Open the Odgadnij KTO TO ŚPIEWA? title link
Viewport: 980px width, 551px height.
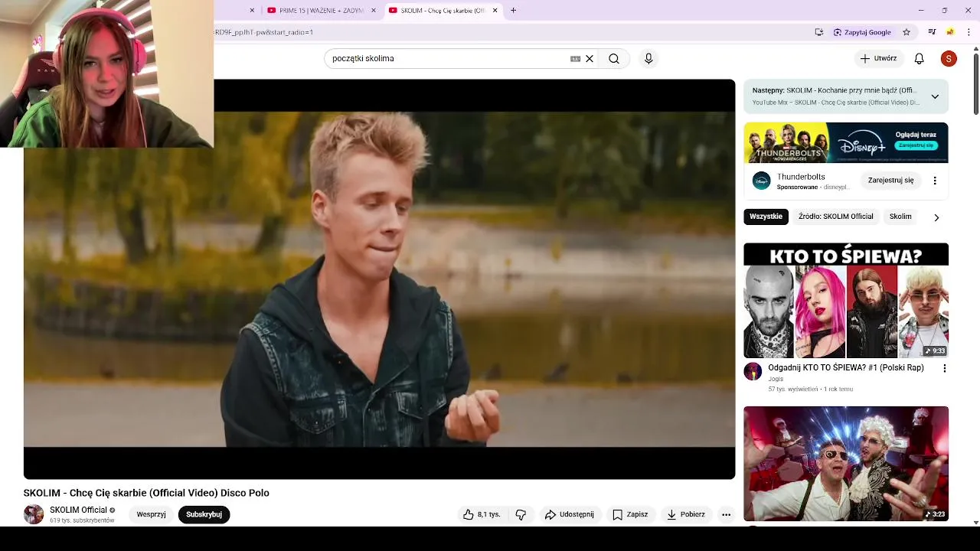point(846,368)
